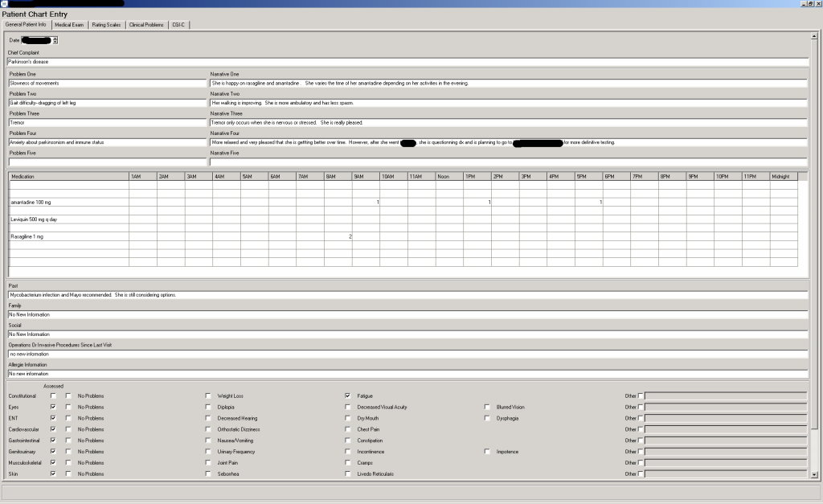Toggle the Dysphagia checkbox
The image size is (823, 504).
point(486,419)
